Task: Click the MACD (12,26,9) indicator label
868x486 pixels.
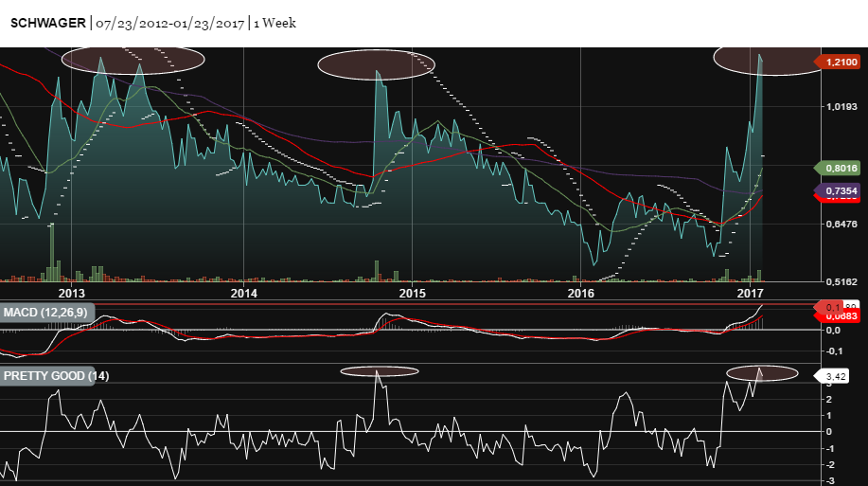Action: pyautogui.click(x=44, y=313)
